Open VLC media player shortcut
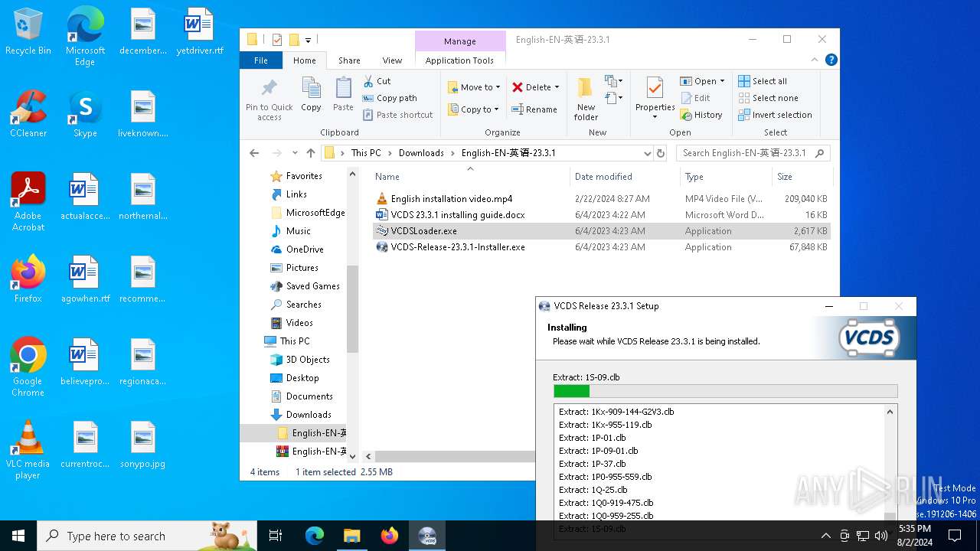 pos(28,450)
